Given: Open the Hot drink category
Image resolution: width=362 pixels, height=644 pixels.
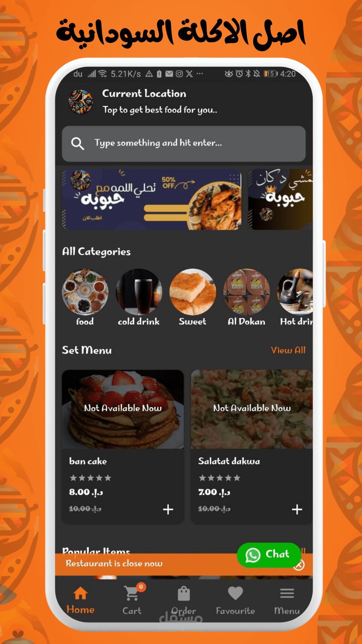Looking at the screenshot, I should pyautogui.click(x=296, y=298).
